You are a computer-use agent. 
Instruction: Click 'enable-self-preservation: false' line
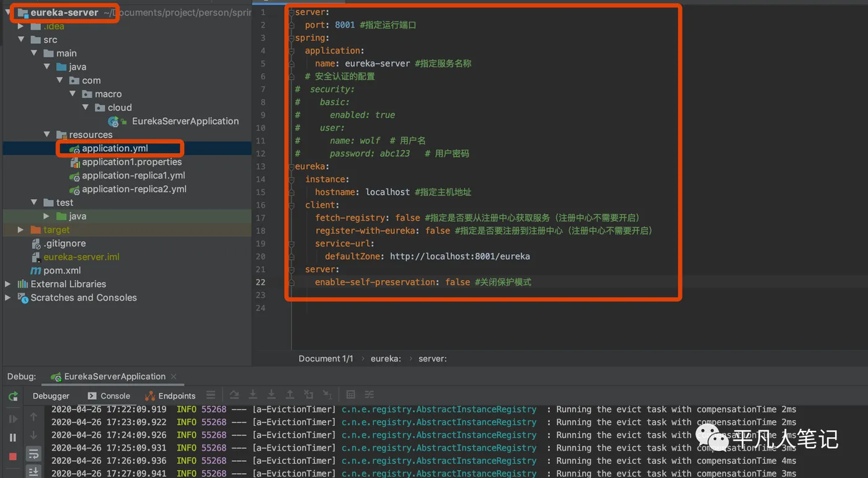pyautogui.click(x=392, y=282)
